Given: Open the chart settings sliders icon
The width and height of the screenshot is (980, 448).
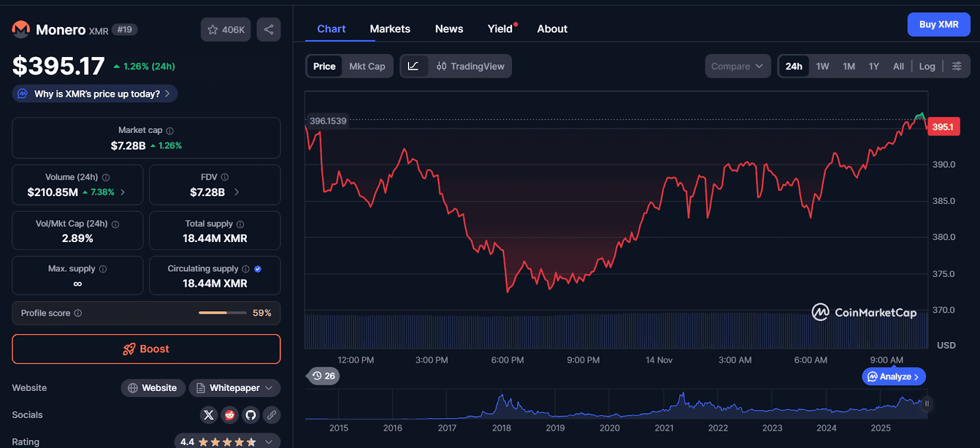Looking at the screenshot, I should [957, 66].
